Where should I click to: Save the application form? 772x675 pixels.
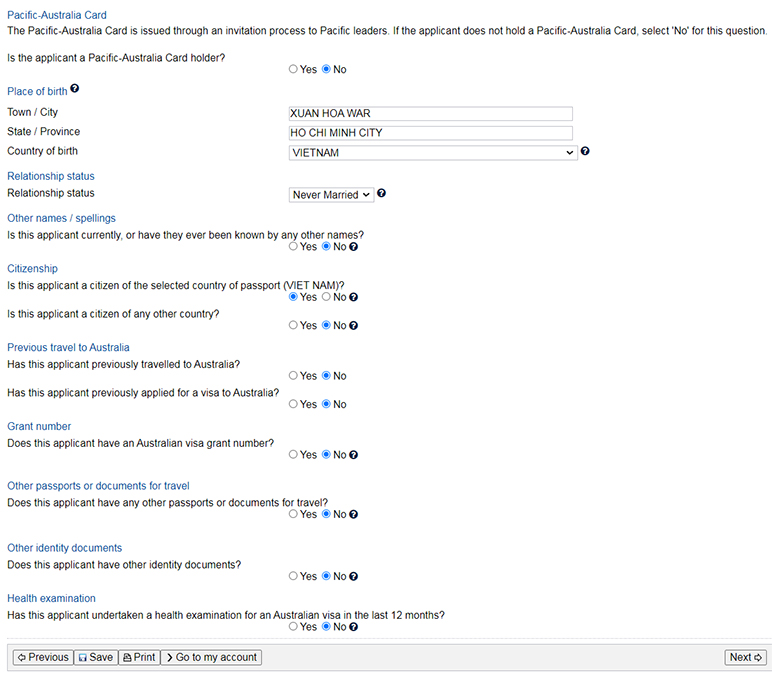[96, 658]
